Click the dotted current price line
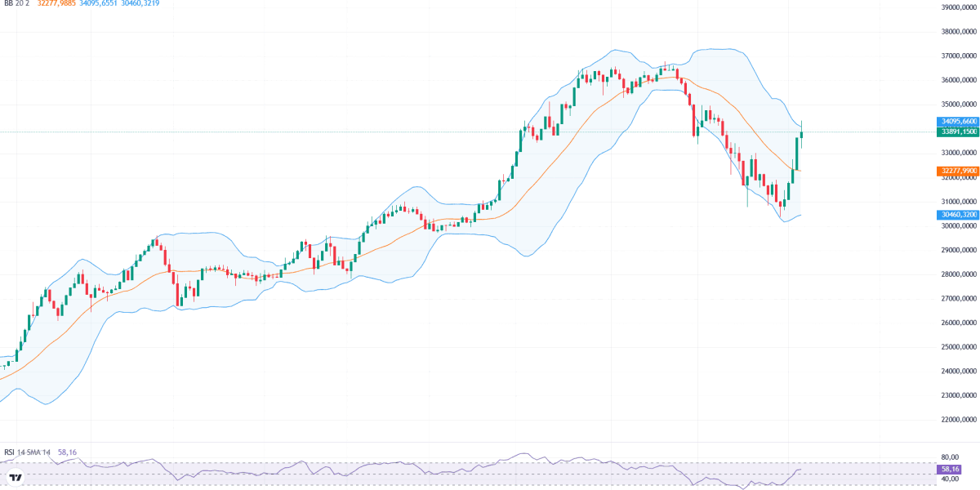This screenshot has width=980, height=490. [x=465, y=131]
